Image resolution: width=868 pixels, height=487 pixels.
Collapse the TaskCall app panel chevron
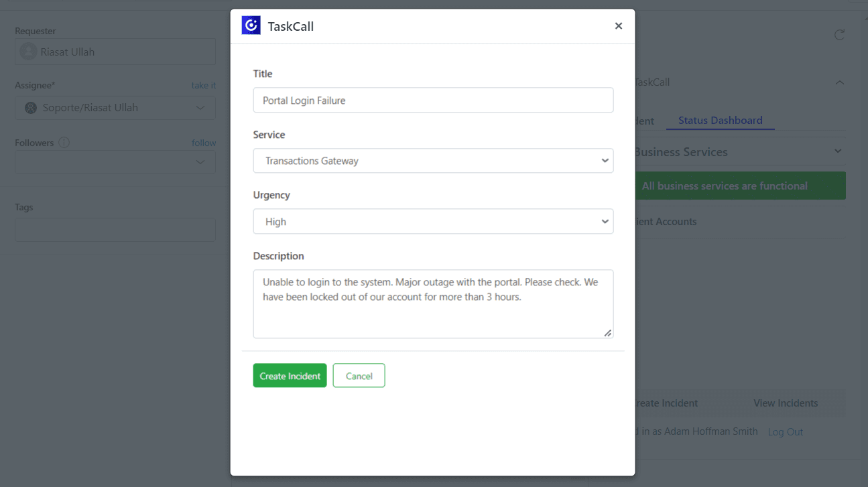click(x=839, y=82)
